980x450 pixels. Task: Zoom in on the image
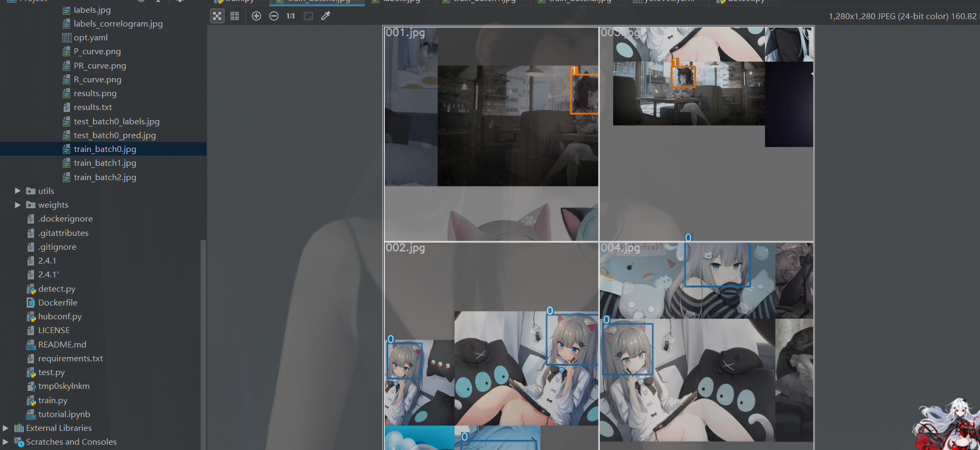[256, 16]
